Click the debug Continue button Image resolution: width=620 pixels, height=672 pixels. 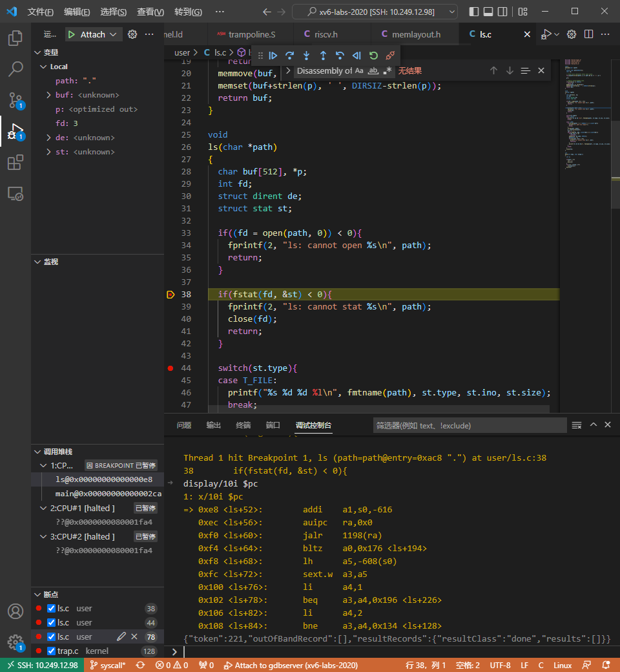pos(273,56)
